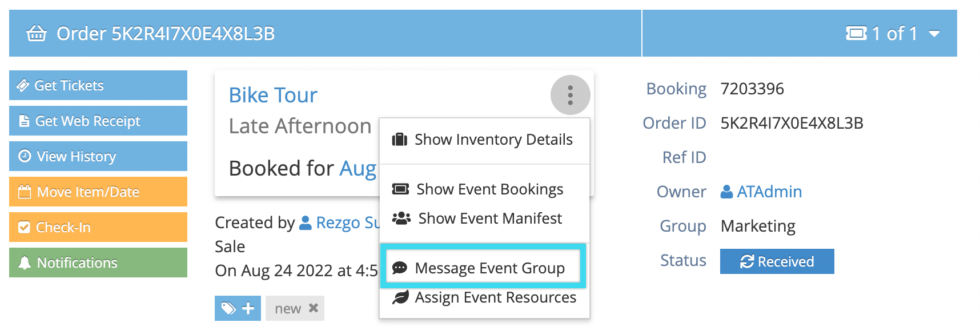Click the basket icon beside Order title

pos(37,34)
